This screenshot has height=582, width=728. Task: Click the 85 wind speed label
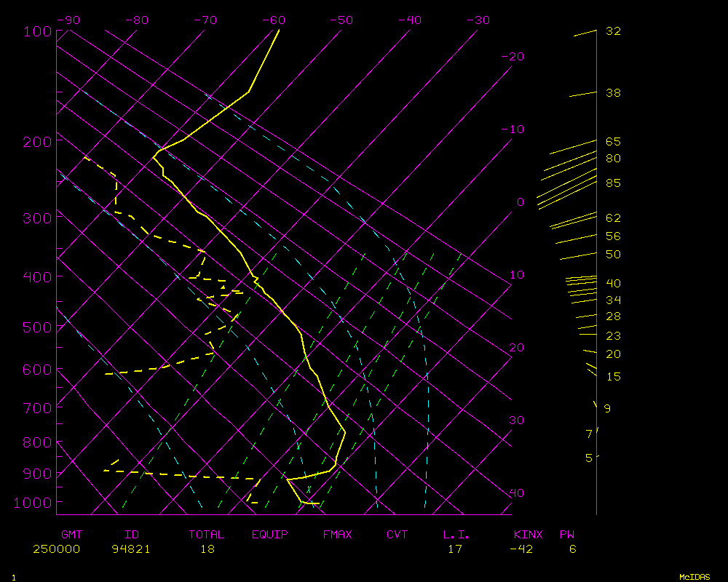coord(613,183)
